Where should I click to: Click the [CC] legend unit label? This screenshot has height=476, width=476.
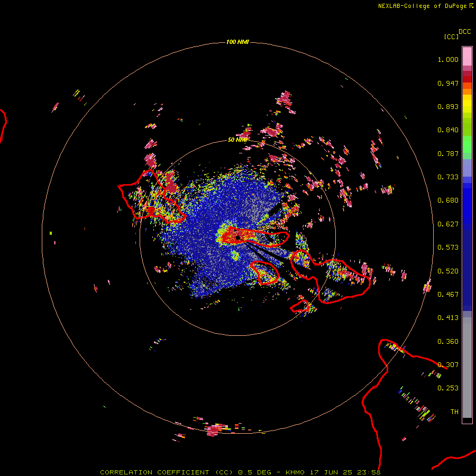coord(451,36)
